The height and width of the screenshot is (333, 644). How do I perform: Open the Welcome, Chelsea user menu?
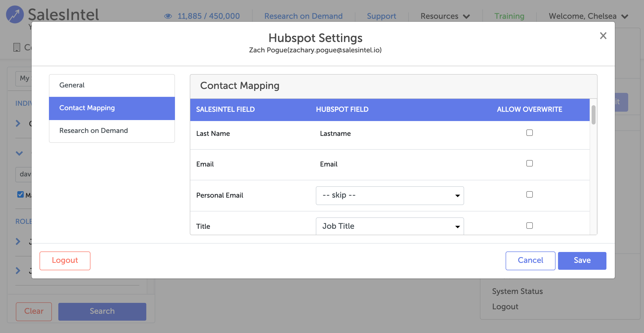pos(588,16)
